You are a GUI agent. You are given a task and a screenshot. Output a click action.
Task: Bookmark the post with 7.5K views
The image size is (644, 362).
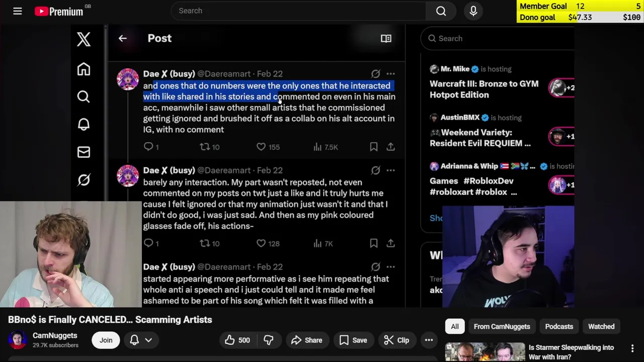[374, 147]
